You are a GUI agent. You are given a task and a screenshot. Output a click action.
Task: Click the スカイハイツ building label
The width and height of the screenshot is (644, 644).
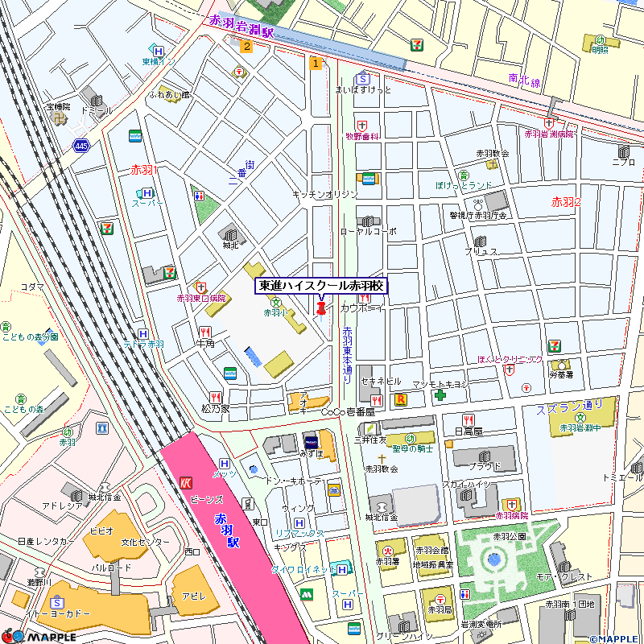click(467, 485)
